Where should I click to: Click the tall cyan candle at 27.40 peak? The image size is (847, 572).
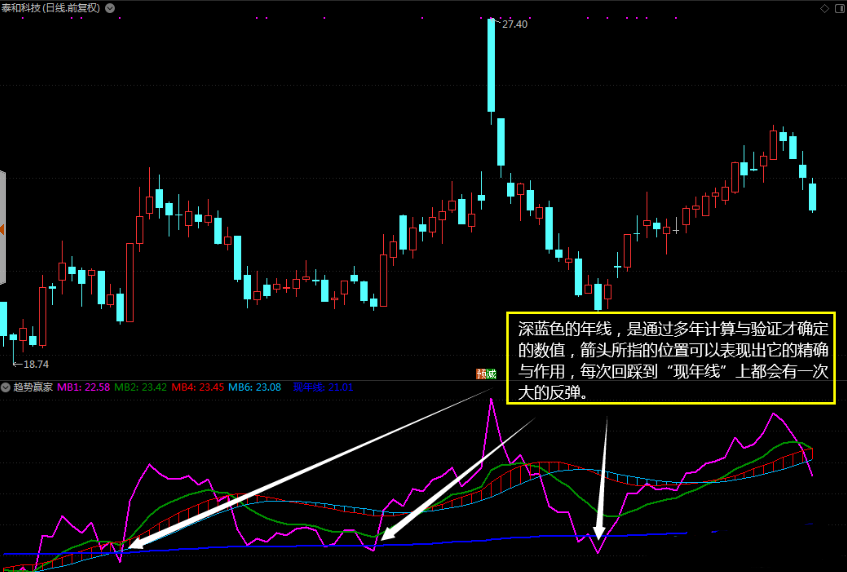click(491, 65)
